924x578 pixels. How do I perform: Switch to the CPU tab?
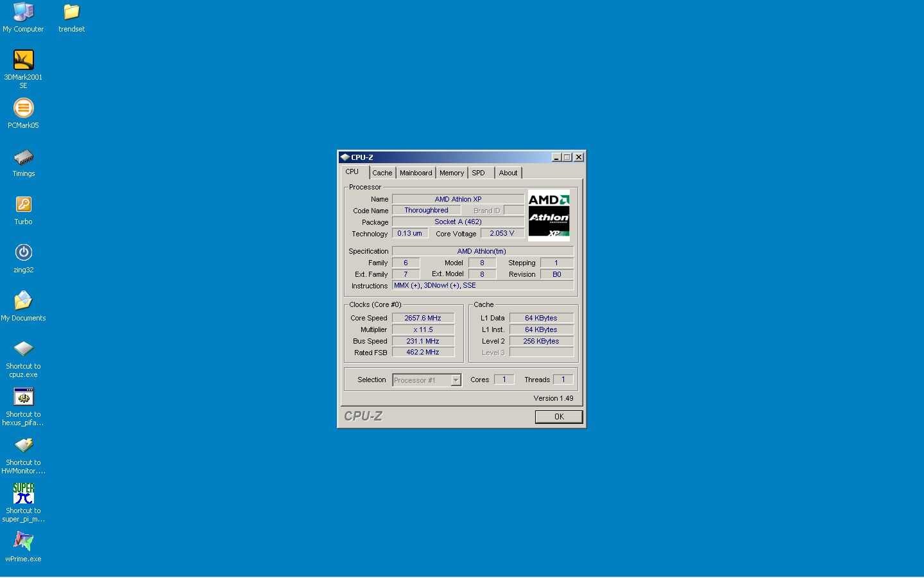click(x=352, y=172)
